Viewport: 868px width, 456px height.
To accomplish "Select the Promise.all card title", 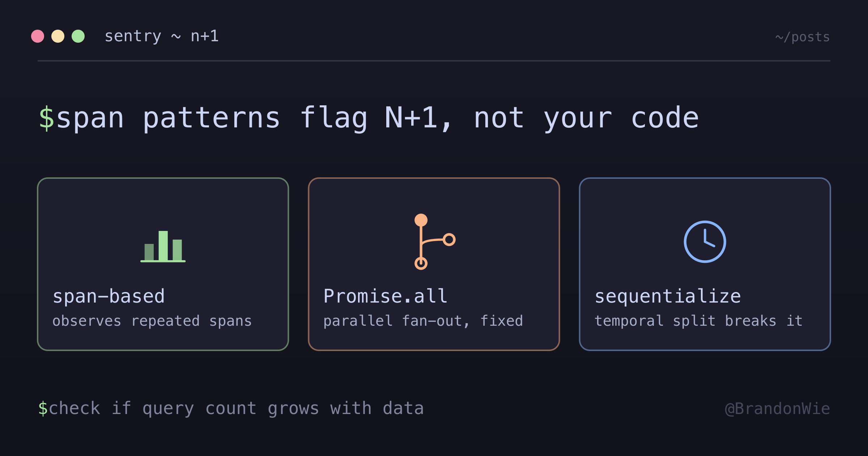I will (x=386, y=296).
